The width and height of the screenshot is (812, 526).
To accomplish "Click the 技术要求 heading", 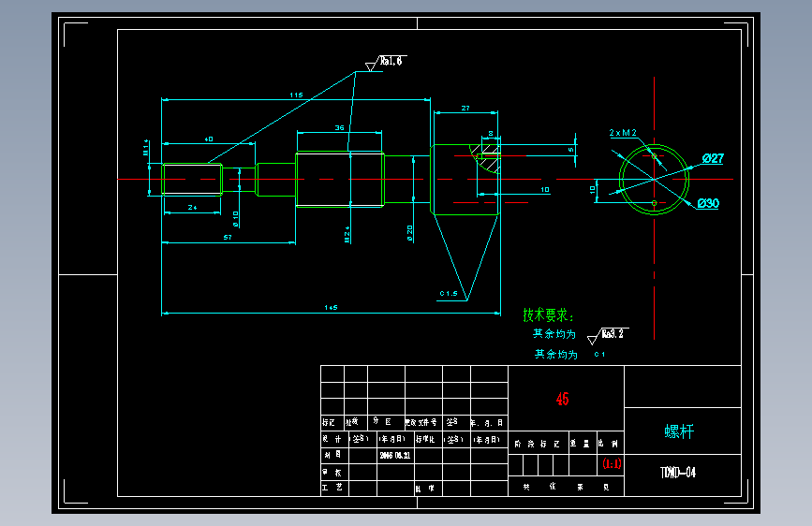I will 548,314.
